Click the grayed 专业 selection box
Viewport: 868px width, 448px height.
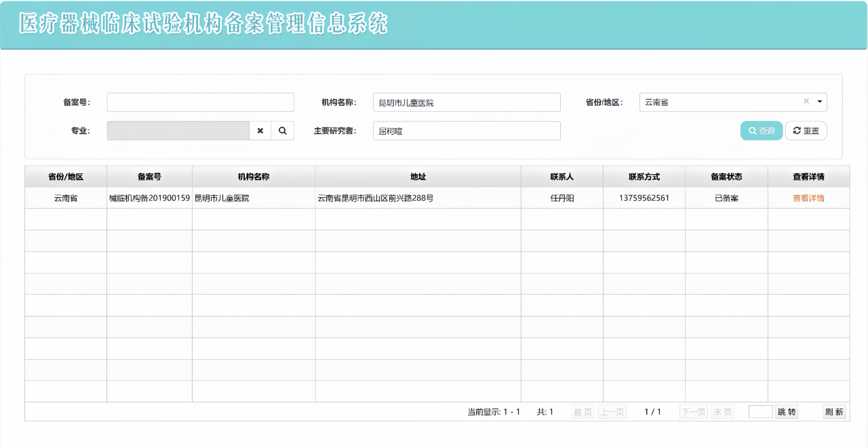[x=178, y=131]
